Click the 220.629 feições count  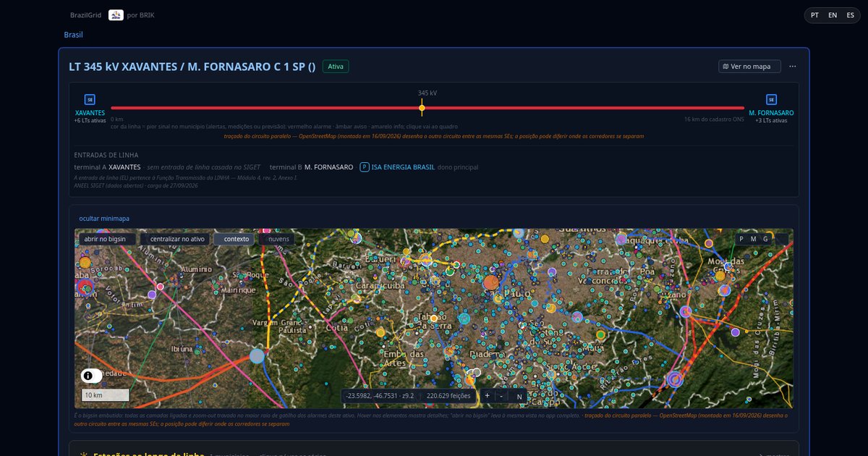coord(448,396)
